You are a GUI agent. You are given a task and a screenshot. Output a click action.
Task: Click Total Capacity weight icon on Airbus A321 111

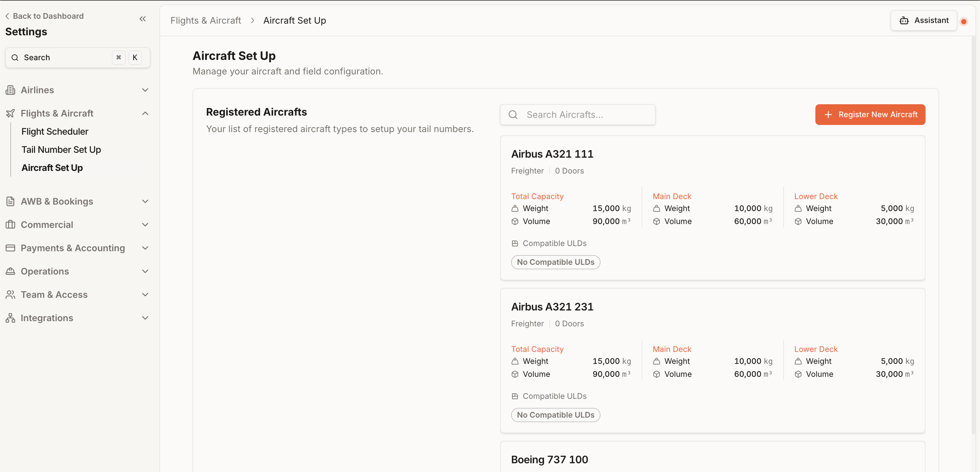click(x=515, y=208)
